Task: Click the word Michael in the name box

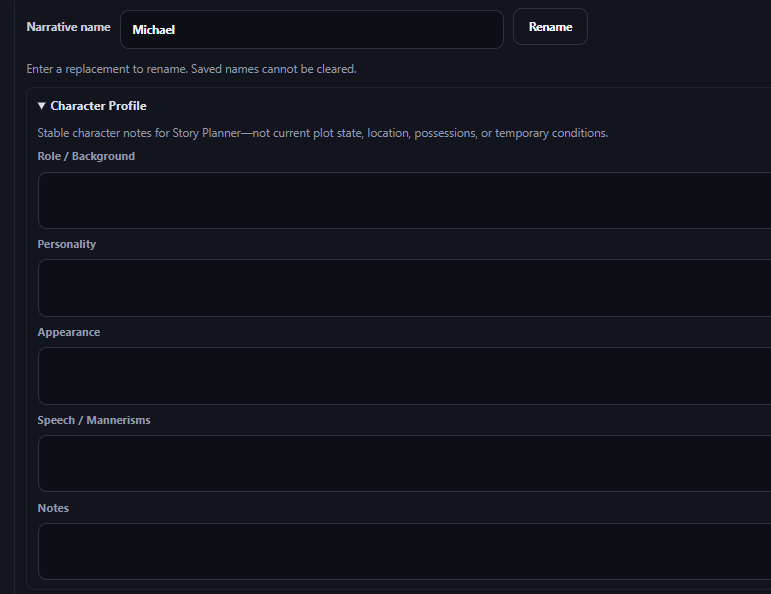Action: 153,30
